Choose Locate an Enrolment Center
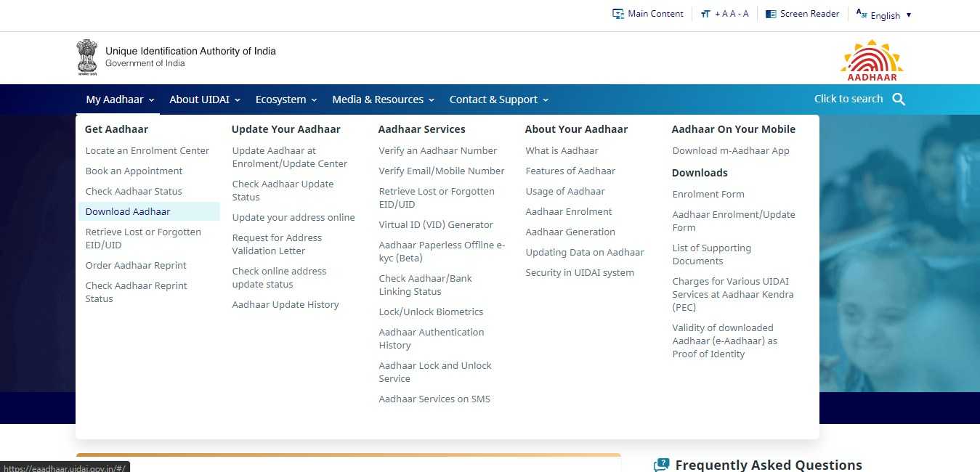This screenshot has width=980, height=472. click(x=147, y=150)
